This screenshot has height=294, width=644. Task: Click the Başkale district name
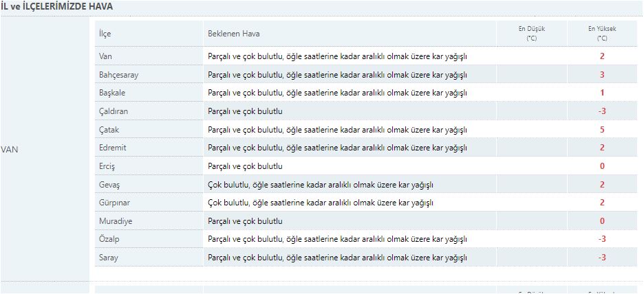pyautogui.click(x=111, y=93)
